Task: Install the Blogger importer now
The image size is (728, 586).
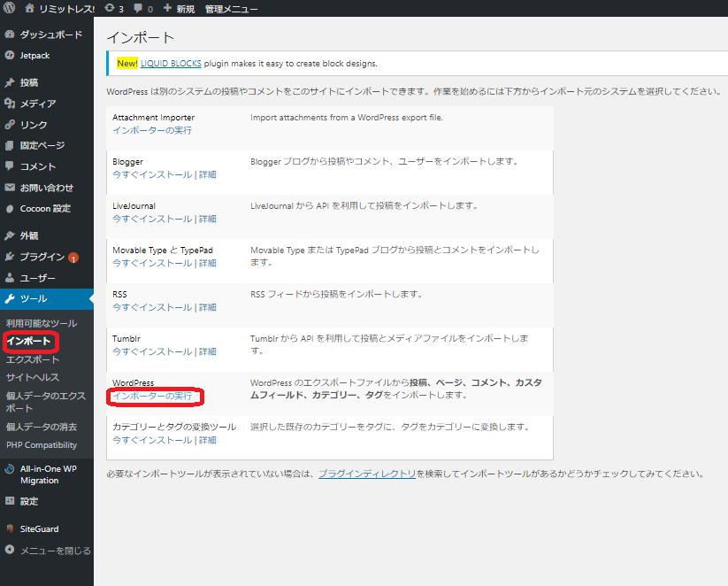Action: point(151,174)
